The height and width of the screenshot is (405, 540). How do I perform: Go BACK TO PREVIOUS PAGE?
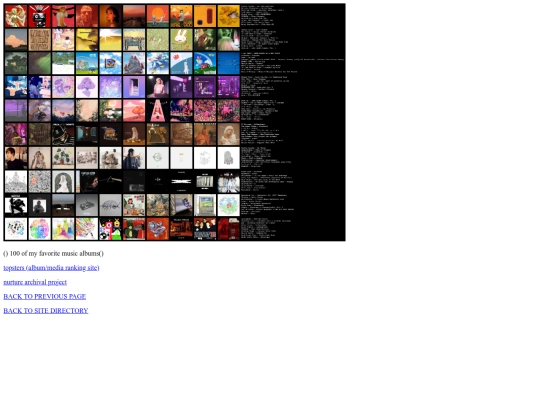tap(45, 297)
